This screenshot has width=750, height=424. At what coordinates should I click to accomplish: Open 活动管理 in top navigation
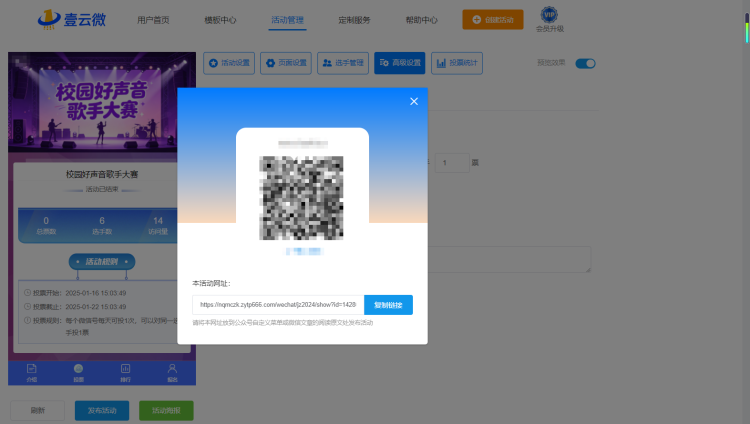tap(287, 20)
